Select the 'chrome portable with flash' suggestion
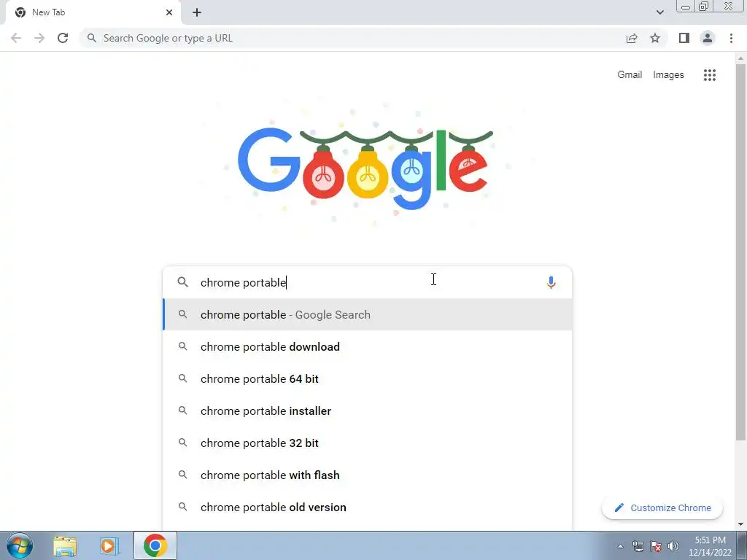This screenshot has width=747, height=560. [x=368, y=475]
